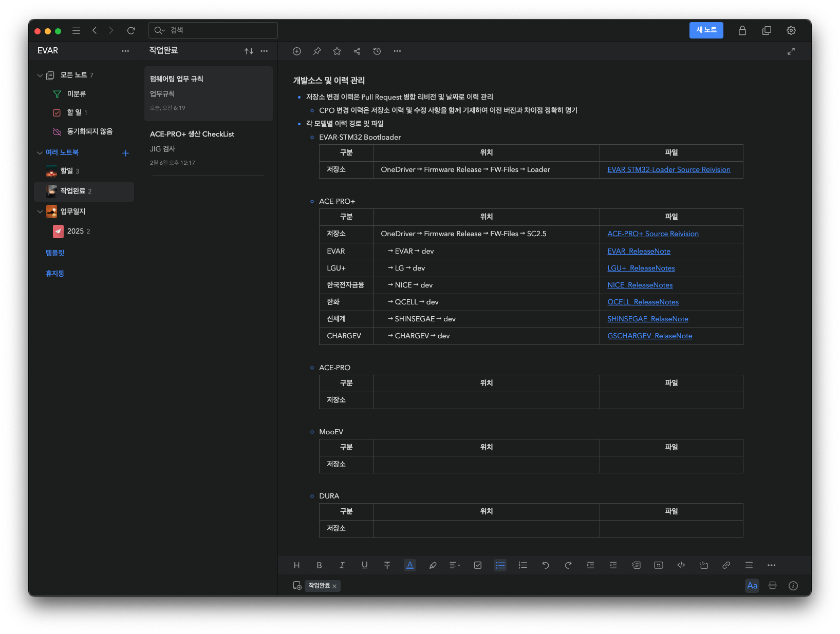This screenshot has width=840, height=634.
Task: Apply heading format with H
Action: pos(296,565)
